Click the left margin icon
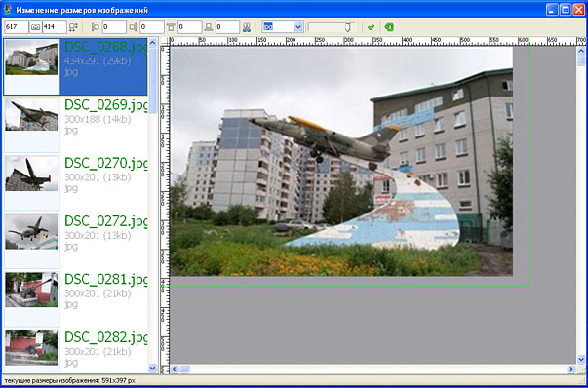This screenshot has width=588, height=388. (x=96, y=27)
